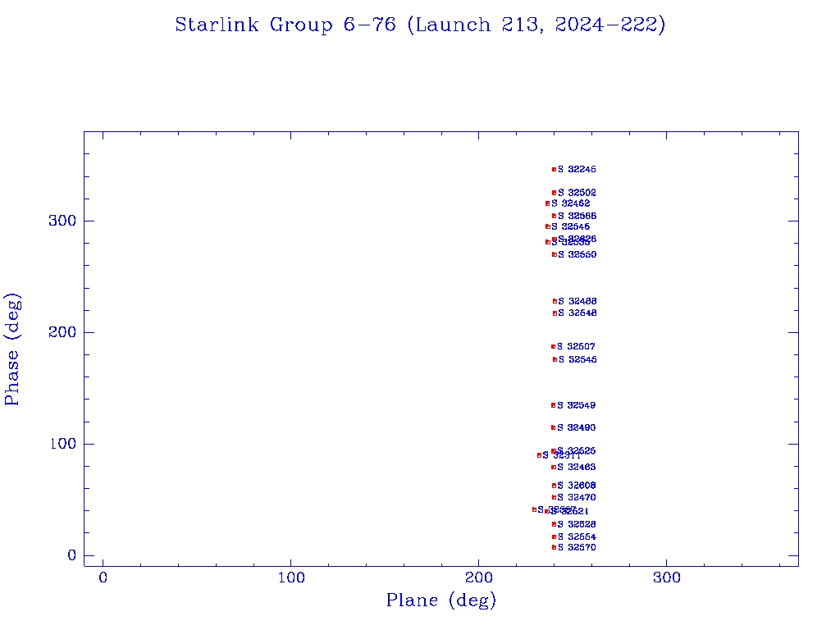
Task: Select the S 32462 satellite label
Action: click(570, 203)
